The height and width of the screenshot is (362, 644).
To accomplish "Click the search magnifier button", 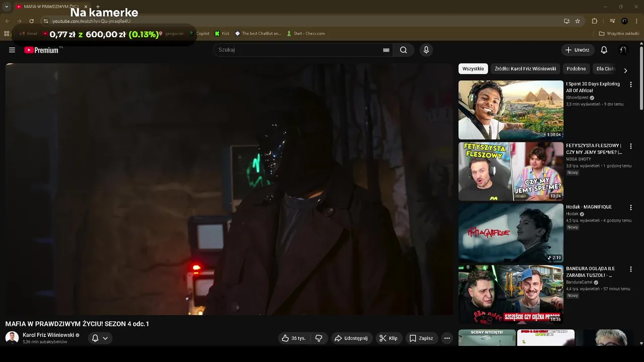I will point(404,50).
